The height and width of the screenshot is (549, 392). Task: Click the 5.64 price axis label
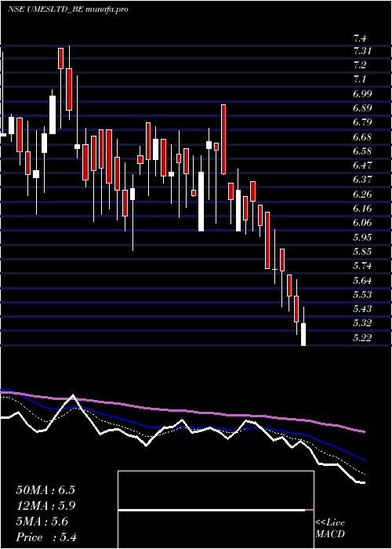(x=362, y=280)
